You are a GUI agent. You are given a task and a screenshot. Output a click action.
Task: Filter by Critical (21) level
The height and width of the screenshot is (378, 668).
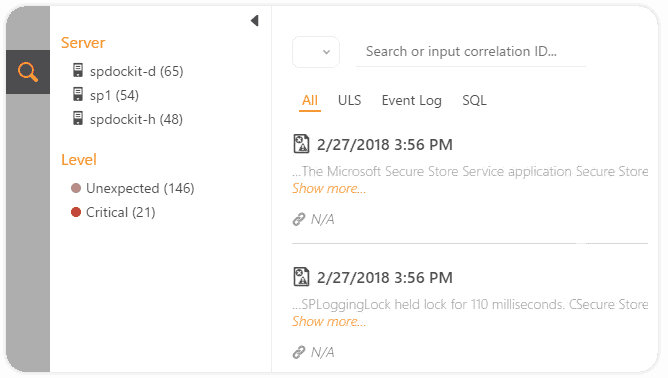[121, 212]
